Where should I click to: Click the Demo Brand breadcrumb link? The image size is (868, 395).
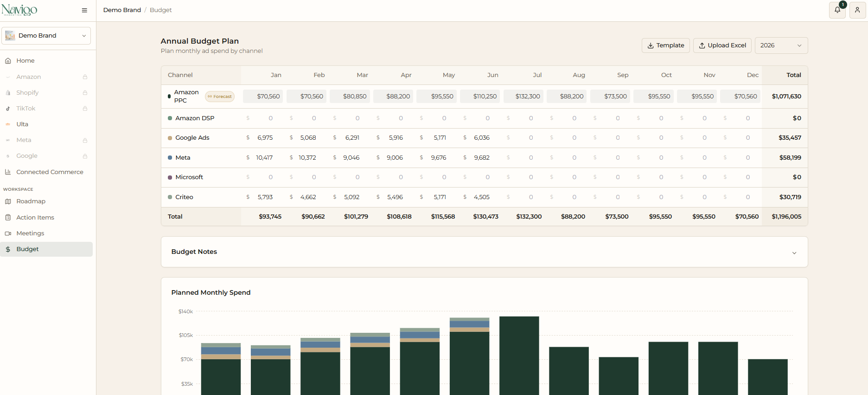point(122,10)
